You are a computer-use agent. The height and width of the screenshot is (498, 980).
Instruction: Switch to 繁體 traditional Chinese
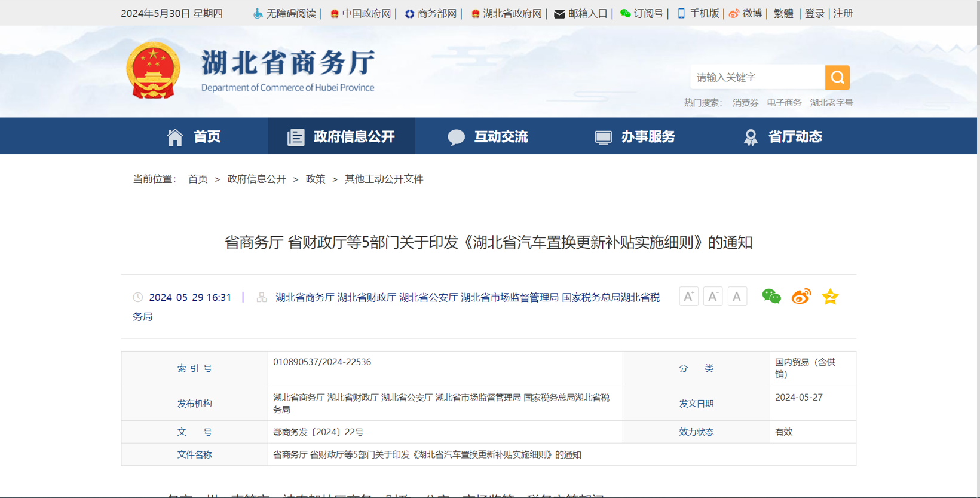(x=783, y=13)
